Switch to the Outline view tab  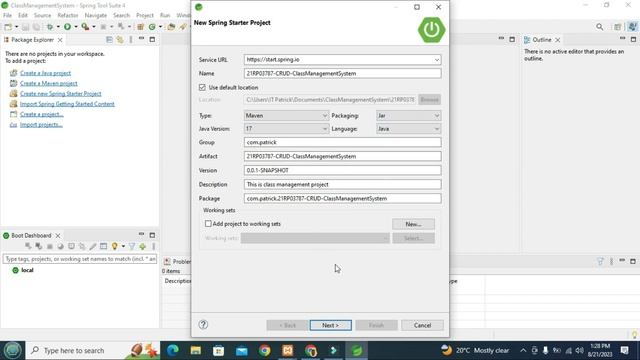[542, 40]
